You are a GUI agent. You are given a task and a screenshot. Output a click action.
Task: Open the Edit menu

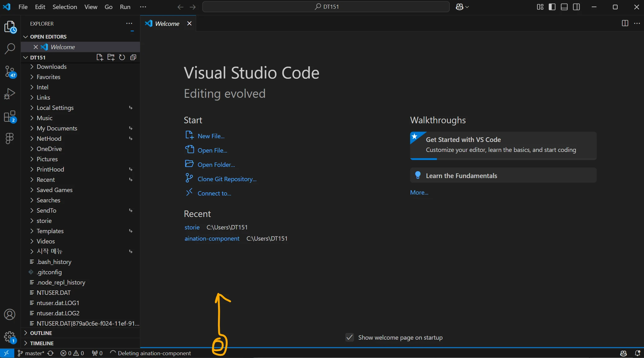(x=40, y=7)
